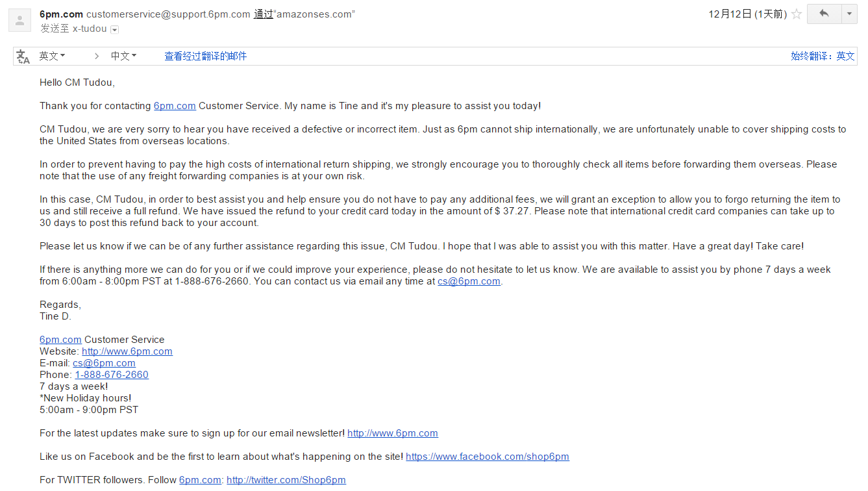Open the Website http://www.6pm.com signature link
Viewport: 868px width, 491px height.
click(127, 351)
